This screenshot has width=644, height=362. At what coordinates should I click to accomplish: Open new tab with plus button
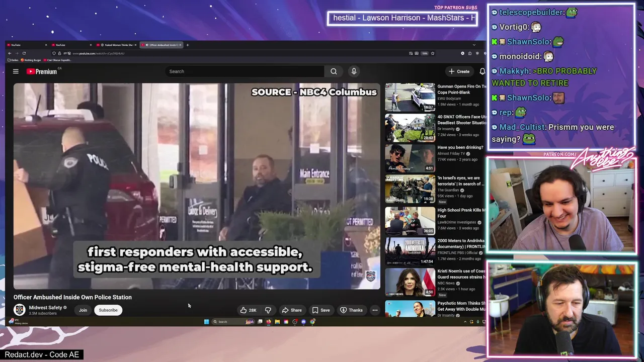point(187,45)
